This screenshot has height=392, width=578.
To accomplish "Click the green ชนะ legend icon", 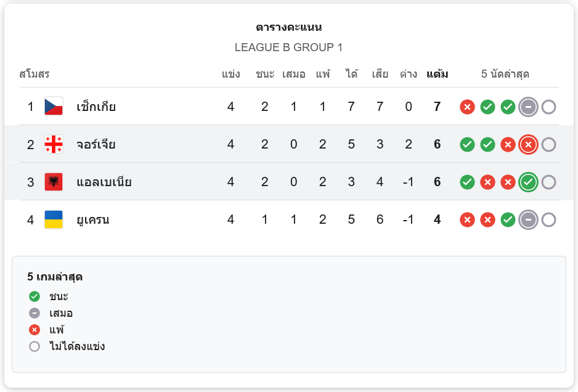I will 35,296.
